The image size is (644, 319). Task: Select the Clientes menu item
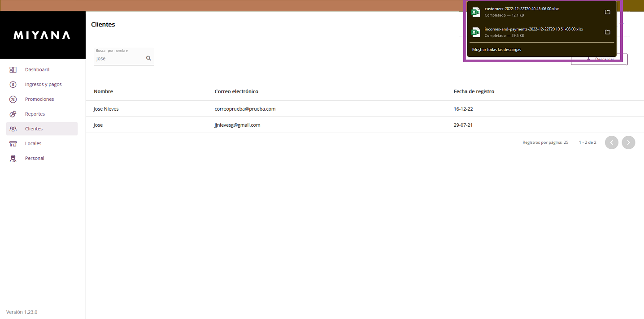click(42, 129)
